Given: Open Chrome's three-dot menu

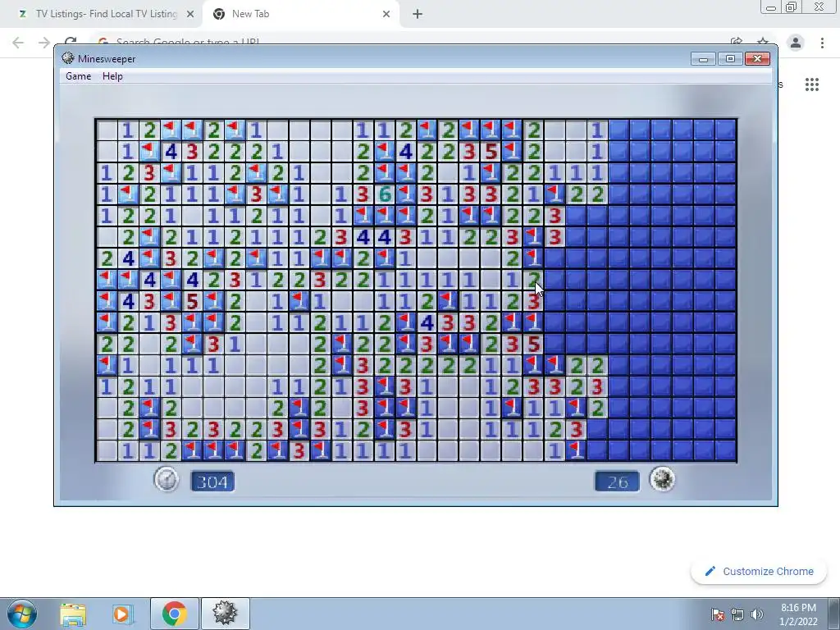Looking at the screenshot, I should (822, 43).
